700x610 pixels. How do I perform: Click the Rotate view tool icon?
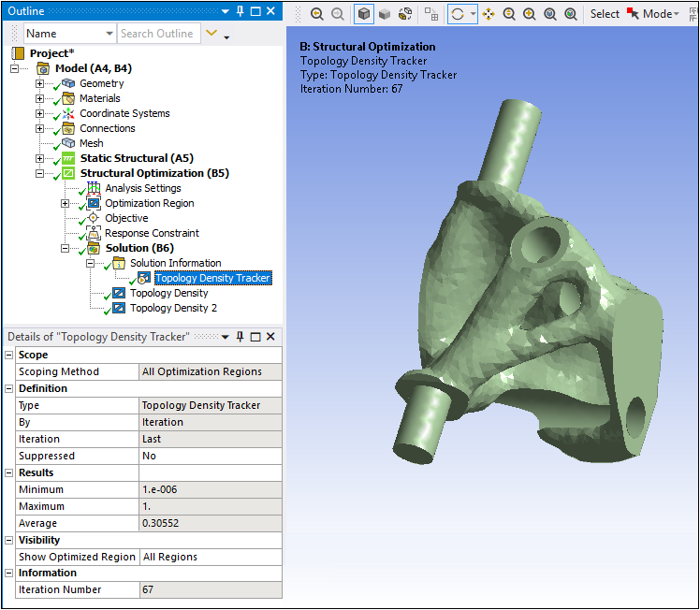point(458,14)
